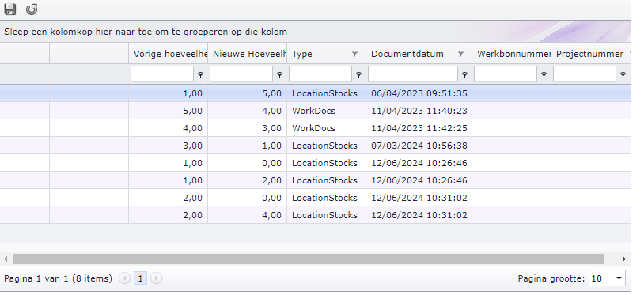Screen dimensions: 644x295
Task: Select row dated 11/04/2023 11:42:25
Action: coord(315,128)
